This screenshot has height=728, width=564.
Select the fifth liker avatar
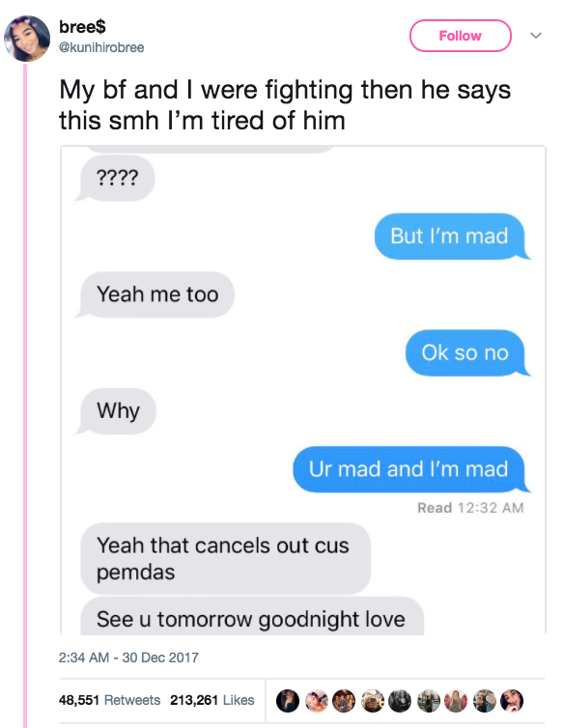pos(400,701)
